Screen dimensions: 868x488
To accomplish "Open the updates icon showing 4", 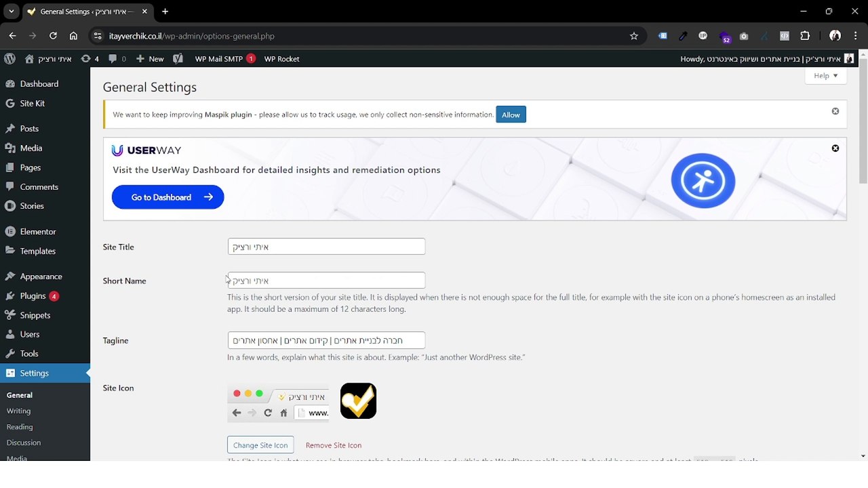I will 90,59.
